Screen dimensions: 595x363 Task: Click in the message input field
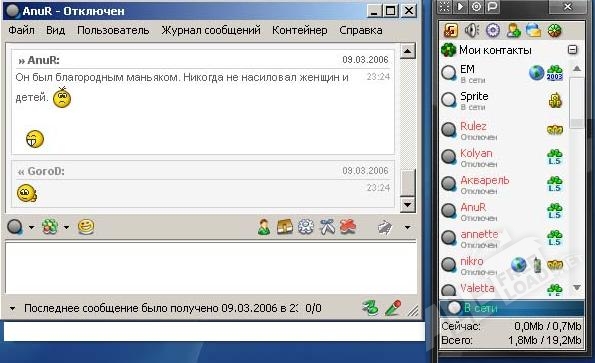[211, 267]
